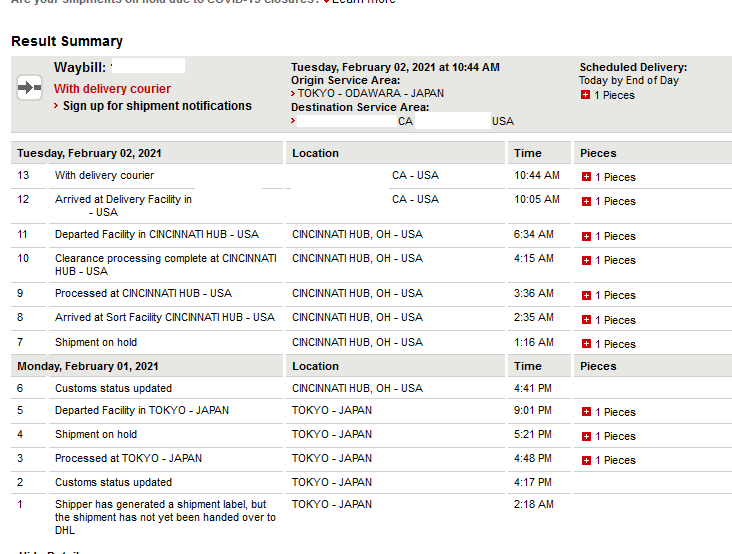732x554 pixels.
Task: Click plus icon on Departed Facility CINCINNATI HUB row
Action: click(x=586, y=236)
